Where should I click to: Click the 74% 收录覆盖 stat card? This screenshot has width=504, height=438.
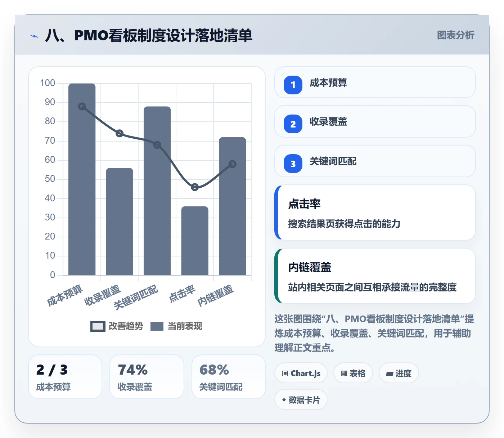point(147,377)
